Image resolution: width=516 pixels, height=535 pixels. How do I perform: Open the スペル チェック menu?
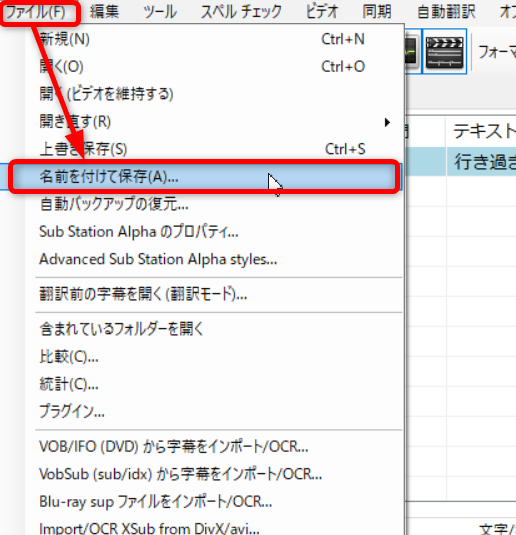tap(241, 12)
